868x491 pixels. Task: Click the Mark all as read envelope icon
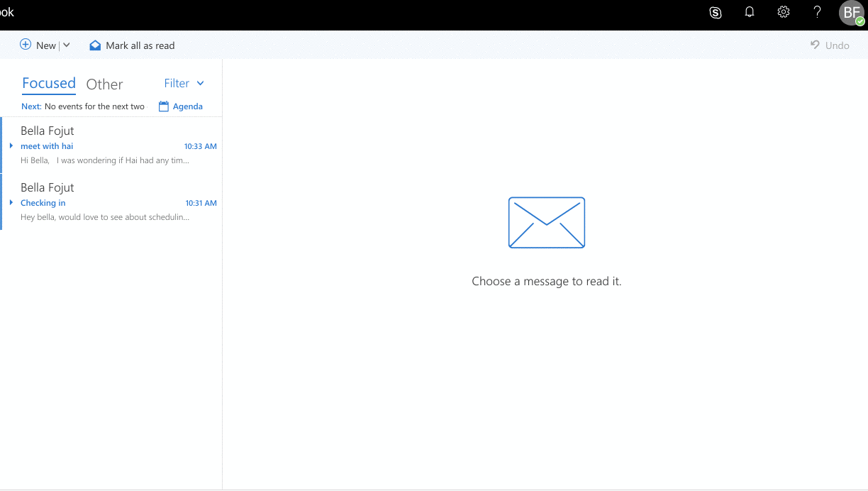pos(95,45)
